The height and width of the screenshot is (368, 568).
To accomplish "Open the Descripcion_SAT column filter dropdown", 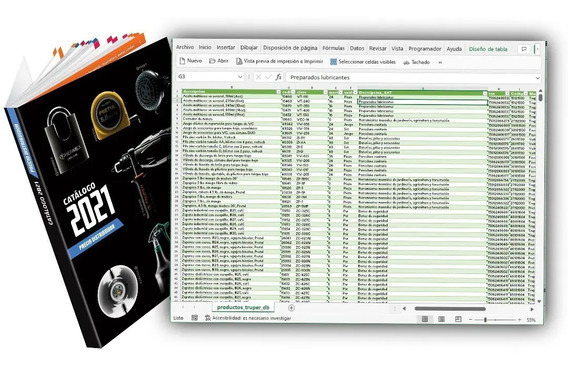I will click(x=485, y=93).
